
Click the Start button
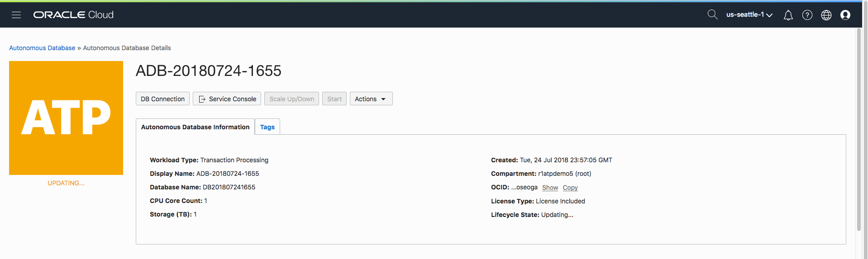coord(334,99)
